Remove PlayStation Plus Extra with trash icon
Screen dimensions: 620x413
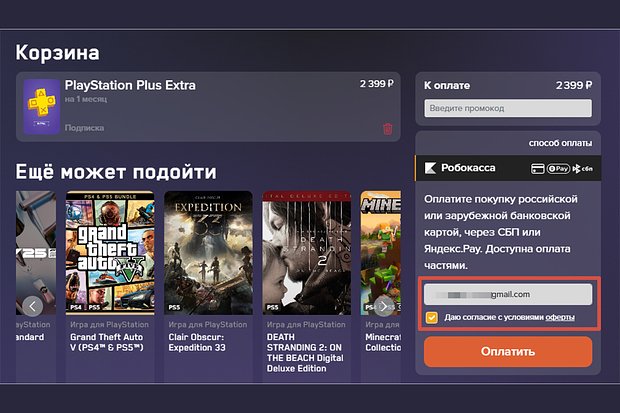[388, 129]
